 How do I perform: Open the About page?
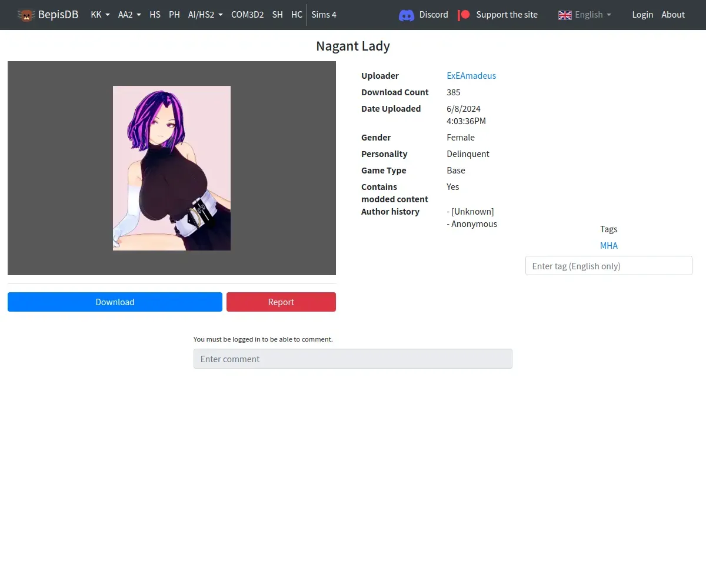point(673,15)
